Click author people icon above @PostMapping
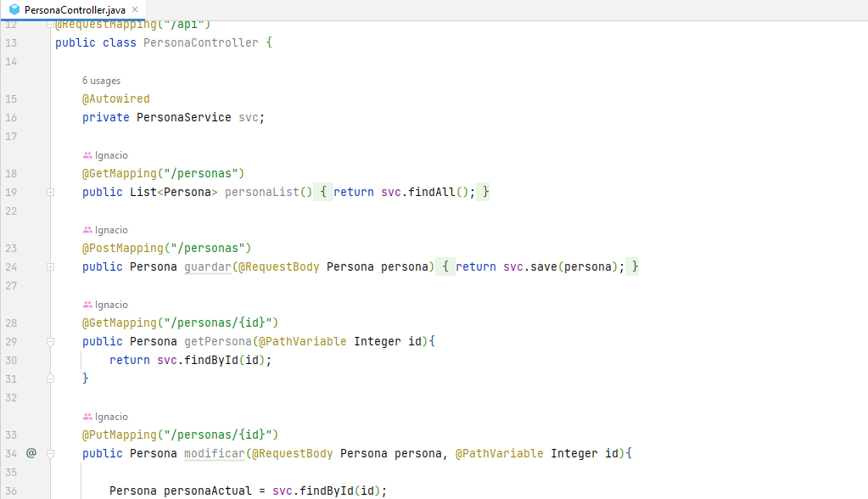The height and width of the screenshot is (499, 868). pos(87,230)
